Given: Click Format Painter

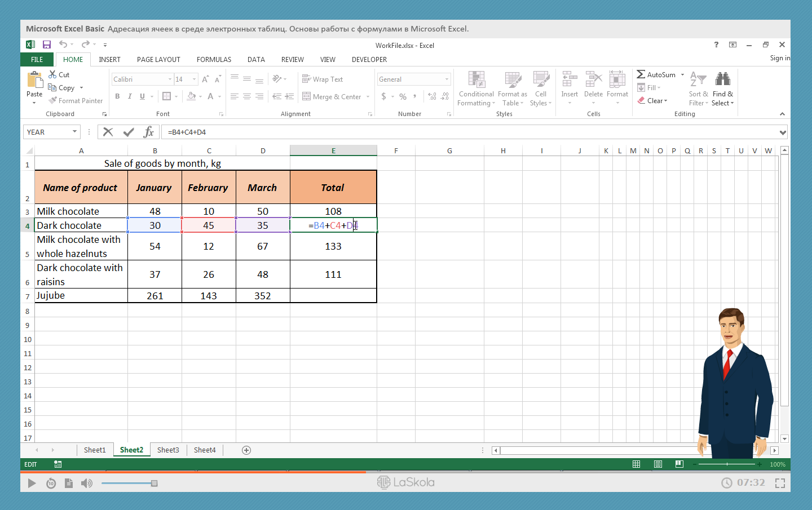Looking at the screenshot, I should pyautogui.click(x=76, y=101).
